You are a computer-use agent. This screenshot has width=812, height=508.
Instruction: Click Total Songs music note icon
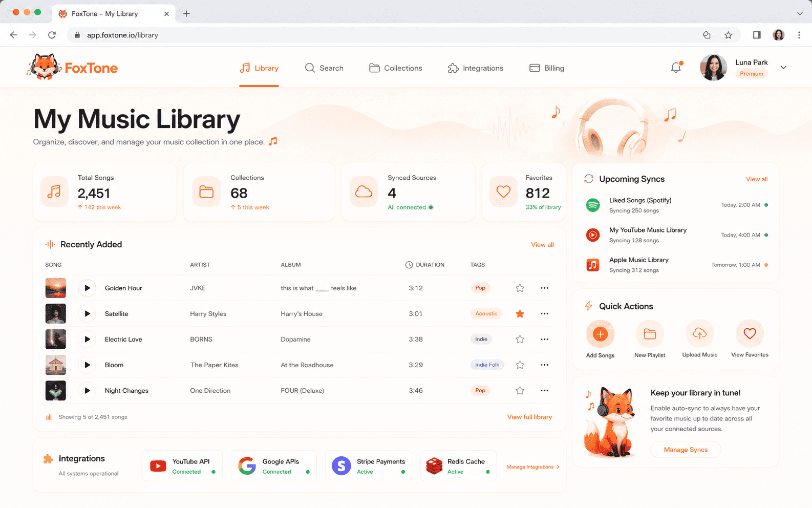pyautogui.click(x=54, y=192)
